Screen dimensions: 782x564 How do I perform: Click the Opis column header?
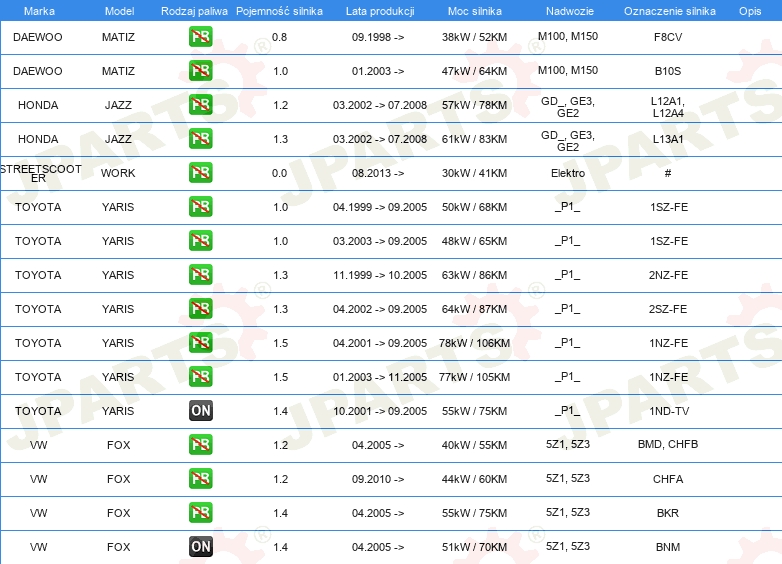coord(750,11)
